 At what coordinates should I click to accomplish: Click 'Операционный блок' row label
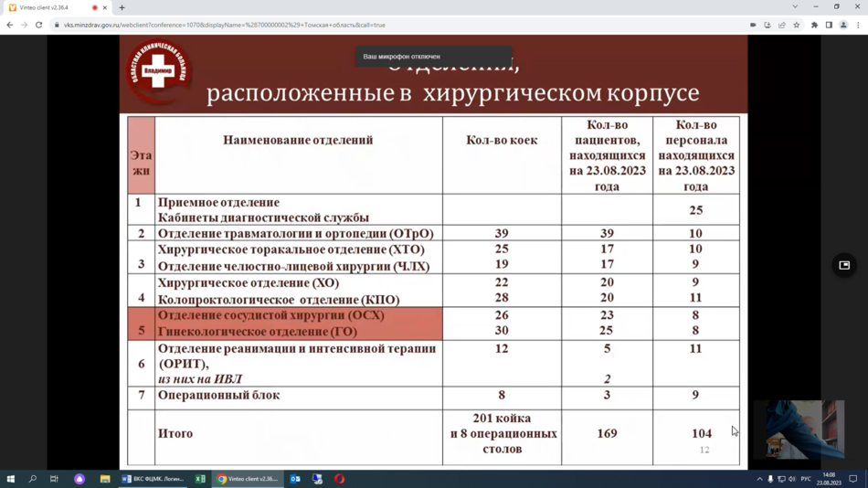point(218,396)
